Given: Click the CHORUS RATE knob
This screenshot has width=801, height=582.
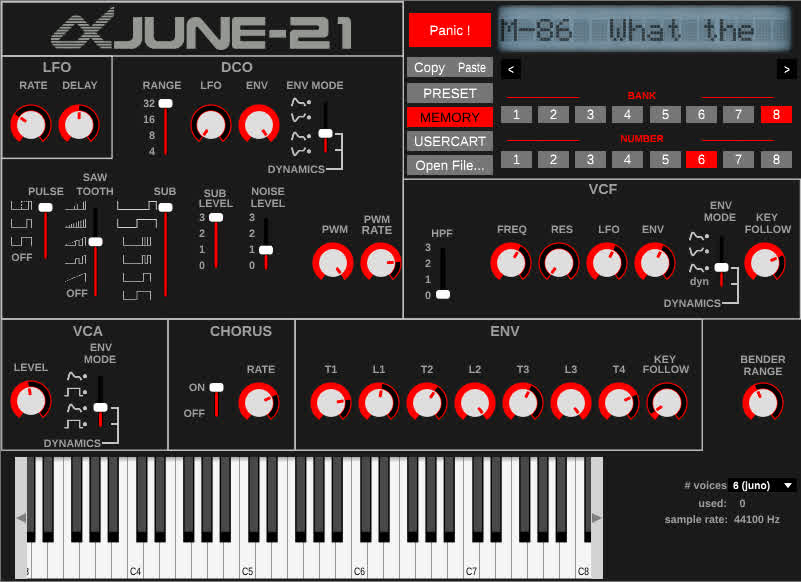Looking at the screenshot, I should pos(258,403).
